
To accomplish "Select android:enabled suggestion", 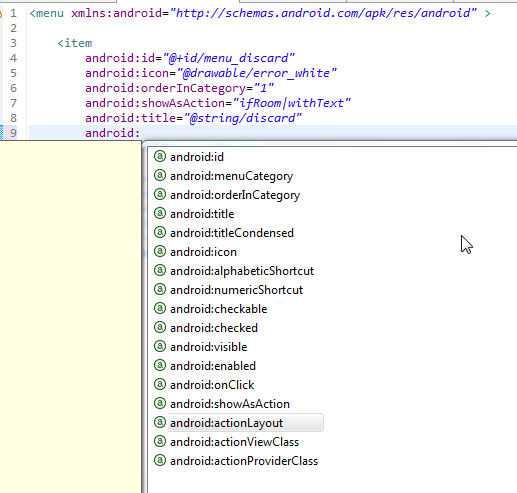I will 213,366.
